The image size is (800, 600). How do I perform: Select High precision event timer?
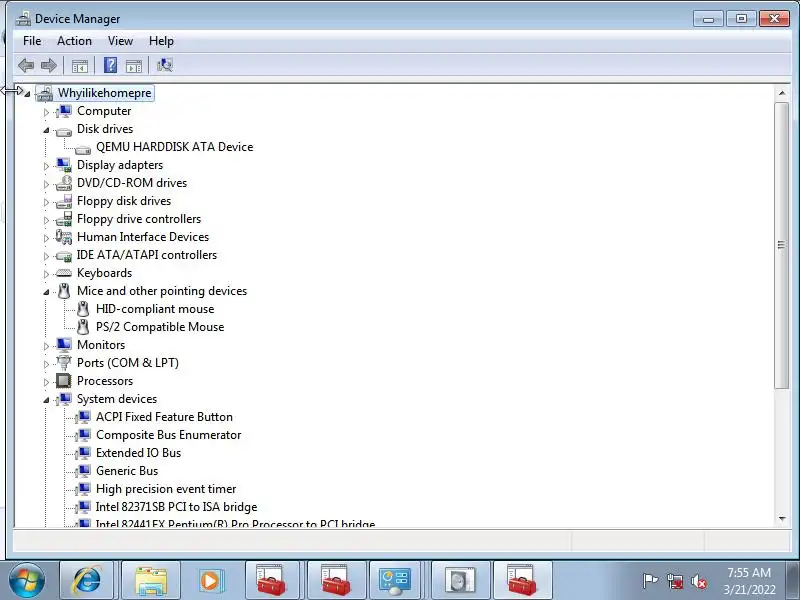pyautogui.click(x=166, y=489)
